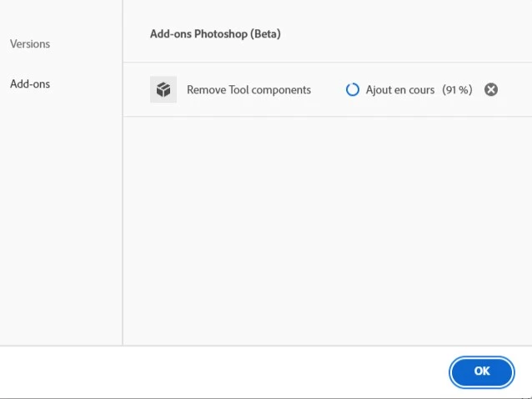
Task: Cancel the Remove Tool components installation
Action: click(x=490, y=89)
